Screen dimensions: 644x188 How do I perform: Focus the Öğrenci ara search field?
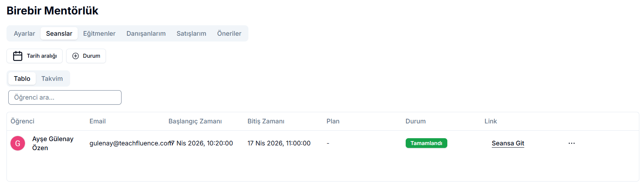click(x=65, y=97)
